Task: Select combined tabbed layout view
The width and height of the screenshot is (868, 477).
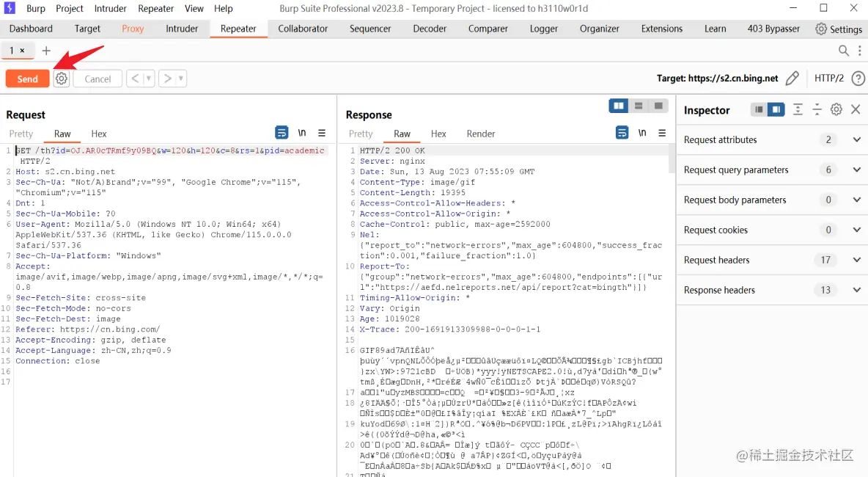Action: [x=658, y=106]
